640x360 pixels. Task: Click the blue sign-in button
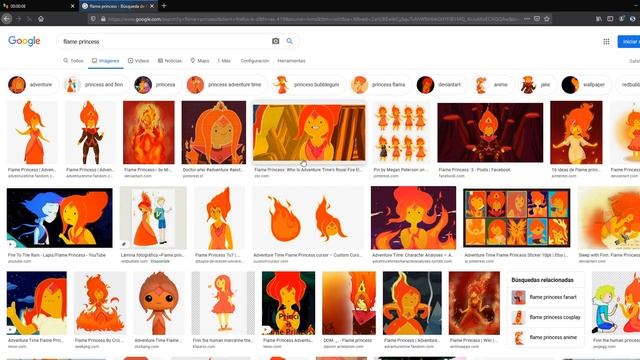tap(629, 41)
